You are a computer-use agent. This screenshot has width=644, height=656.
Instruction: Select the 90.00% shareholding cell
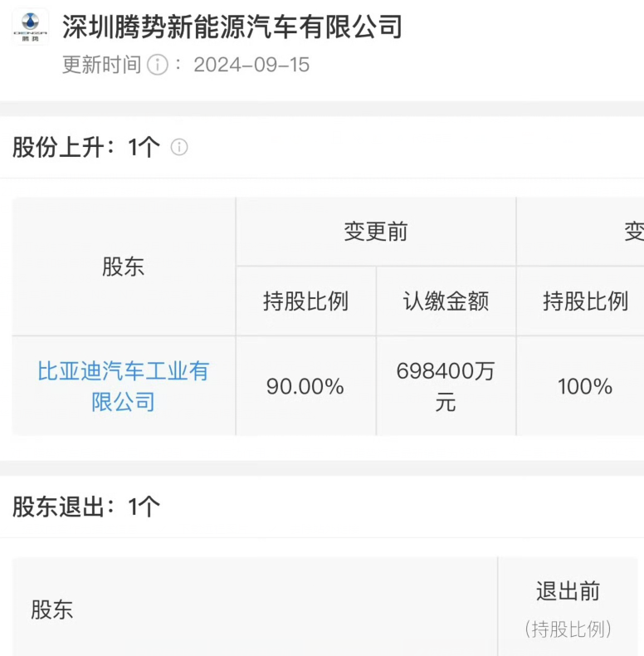(305, 386)
